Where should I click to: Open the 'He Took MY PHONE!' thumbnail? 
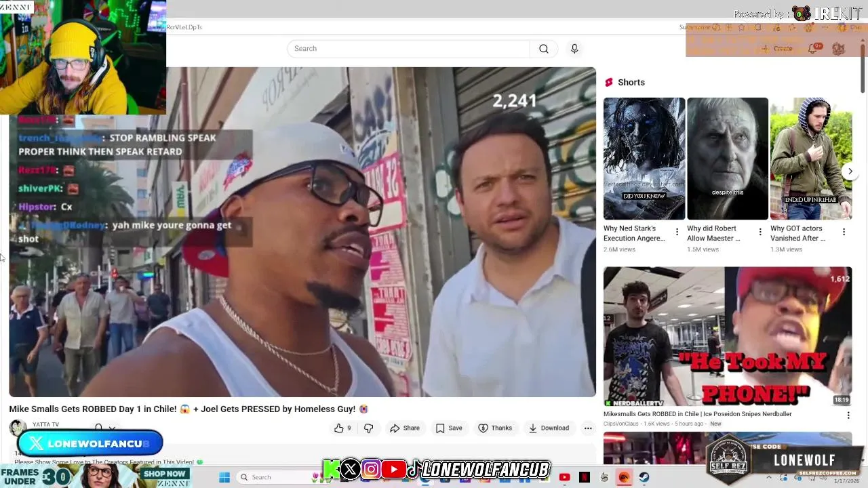(728, 336)
